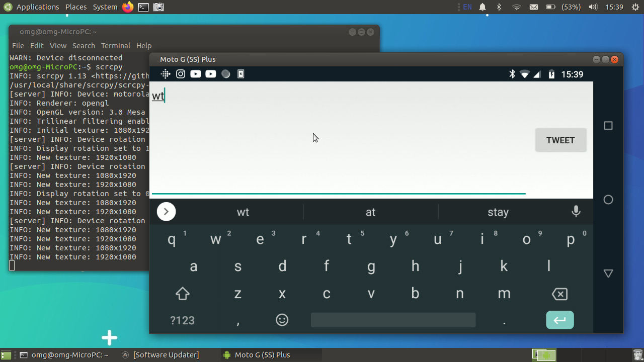Tap the space bar on keyboard

click(x=393, y=320)
